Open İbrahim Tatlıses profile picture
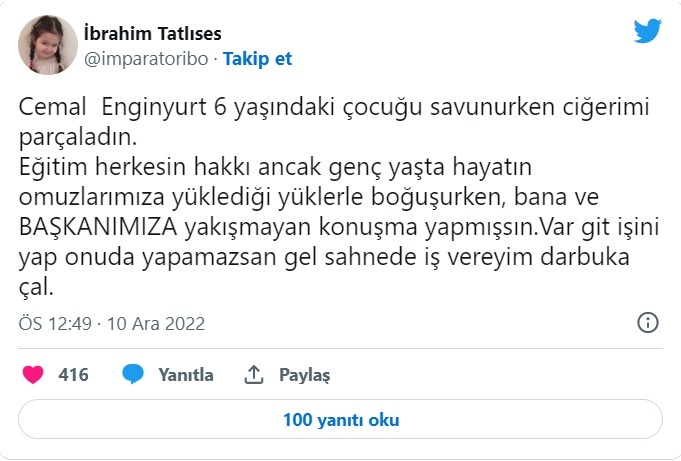Image resolution: width=681 pixels, height=461 pixels. 43,45
